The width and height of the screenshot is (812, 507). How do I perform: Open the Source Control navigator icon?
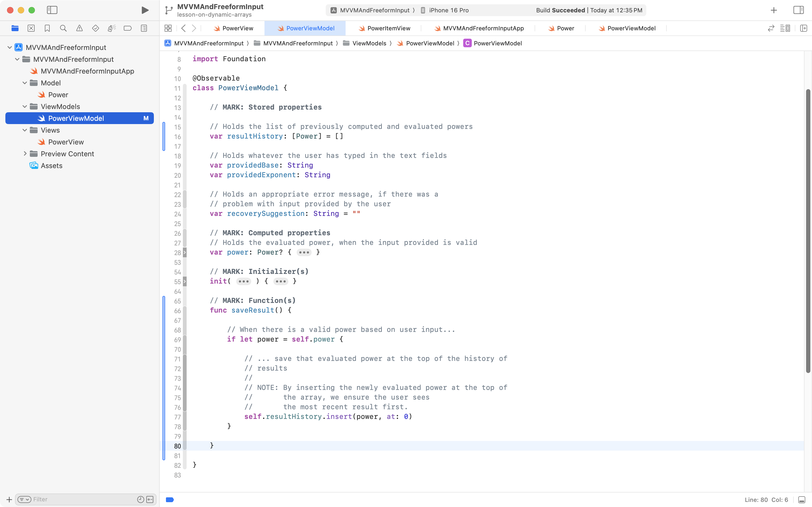(x=31, y=28)
